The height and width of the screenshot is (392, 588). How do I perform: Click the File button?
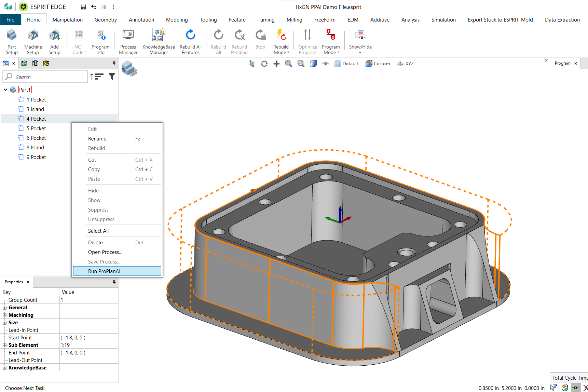click(11, 20)
